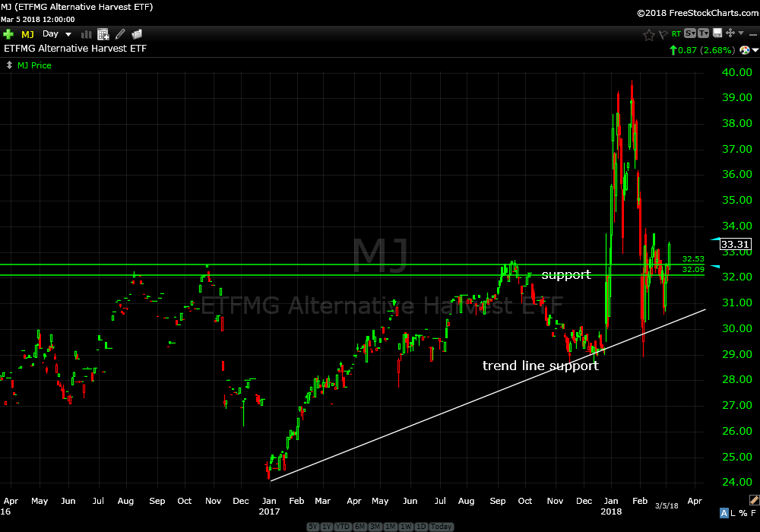Click the MJ ticker symbol field
This screenshot has height=532, width=760.
27,34
